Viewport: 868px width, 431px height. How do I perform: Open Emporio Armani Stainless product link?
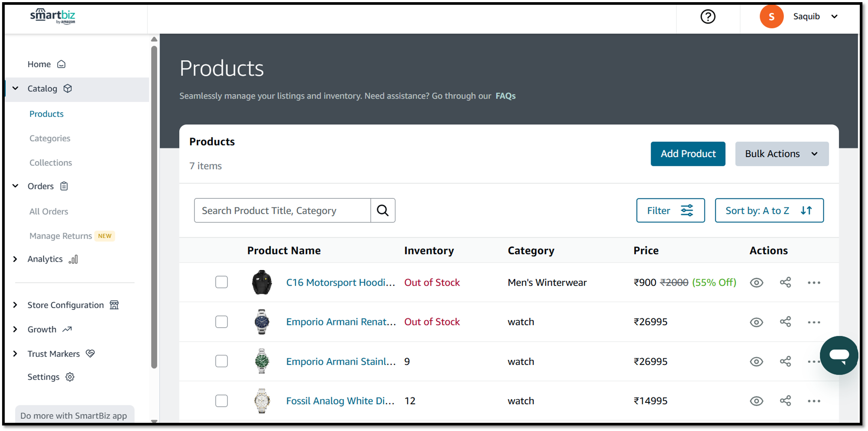(341, 362)
